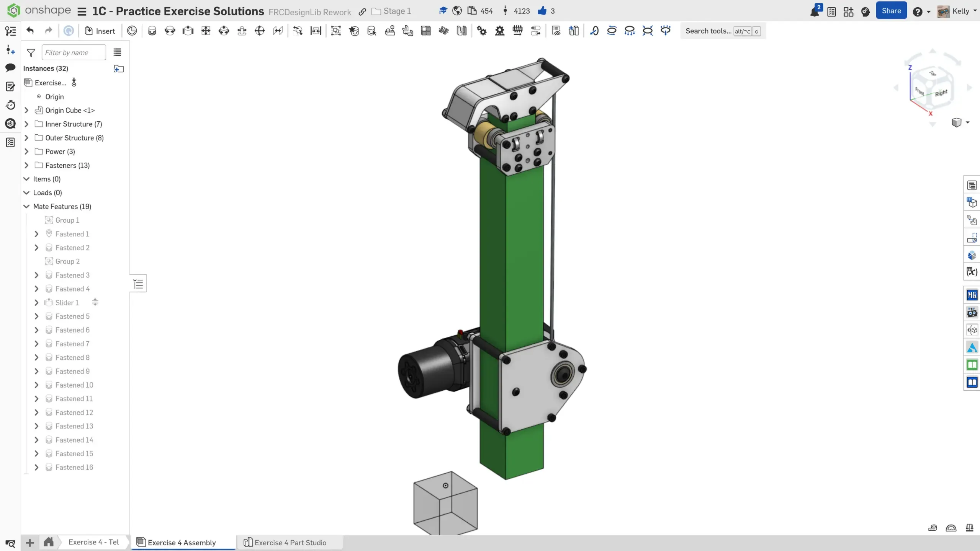This screenshot has height=551, width=980.
Task: Switch to Exercise 4 Part Studio tab
Action: [290, 543]
